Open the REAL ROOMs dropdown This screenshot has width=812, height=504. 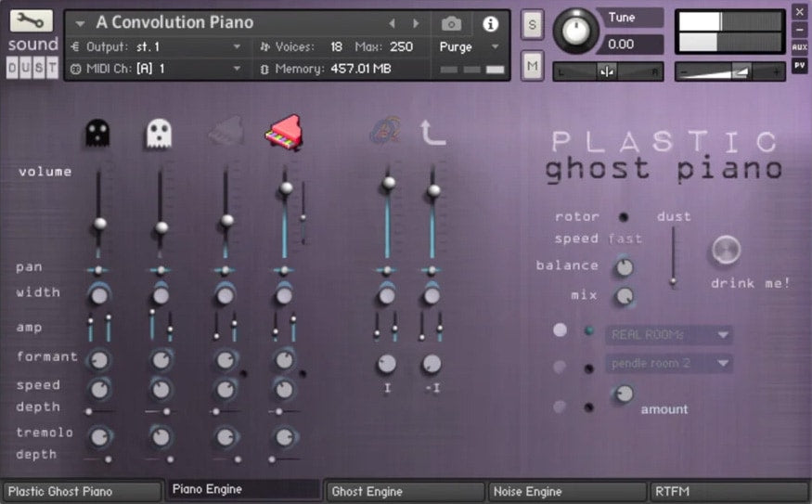click(668, 334)
